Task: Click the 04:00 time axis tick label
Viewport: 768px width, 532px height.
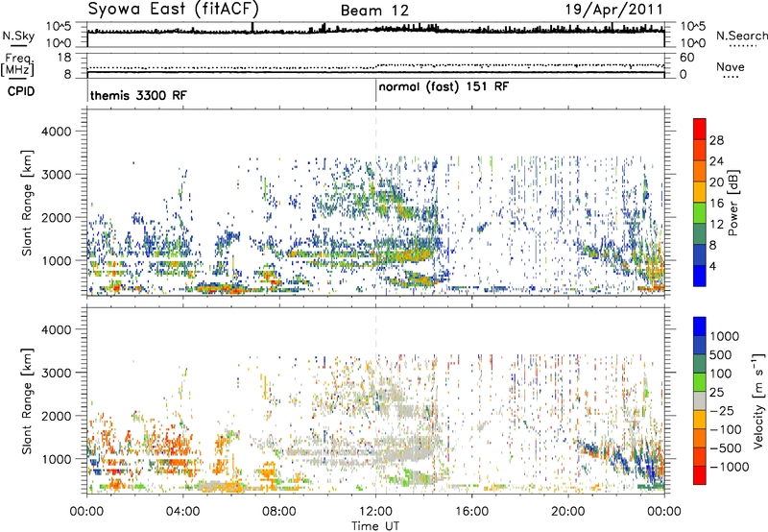Action: pyautogui.click(x=183, y=511)
